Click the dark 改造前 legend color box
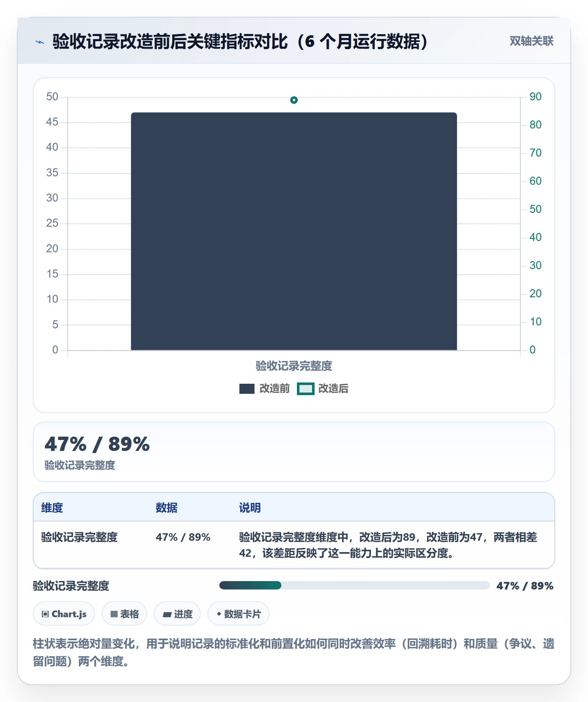 click(247, 389)
